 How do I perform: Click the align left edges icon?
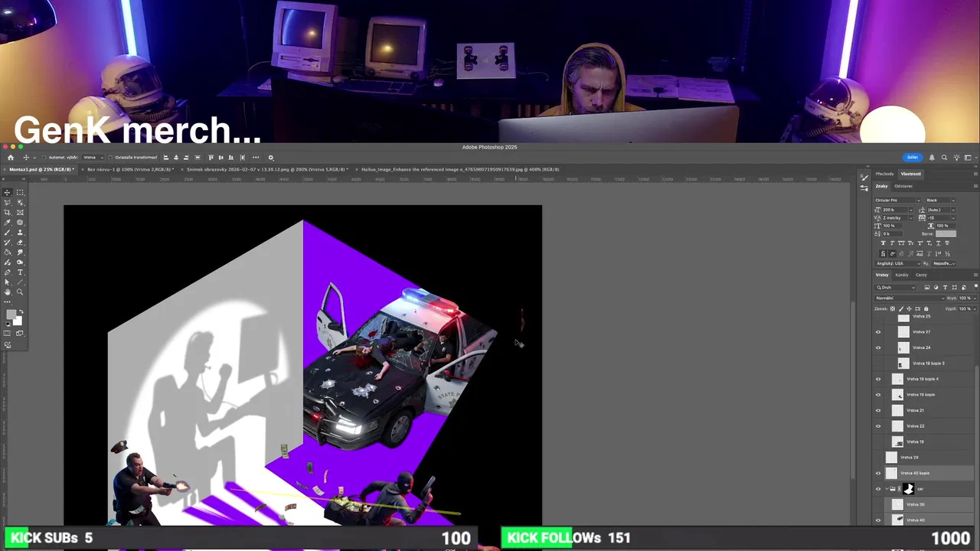coord(166,158)
